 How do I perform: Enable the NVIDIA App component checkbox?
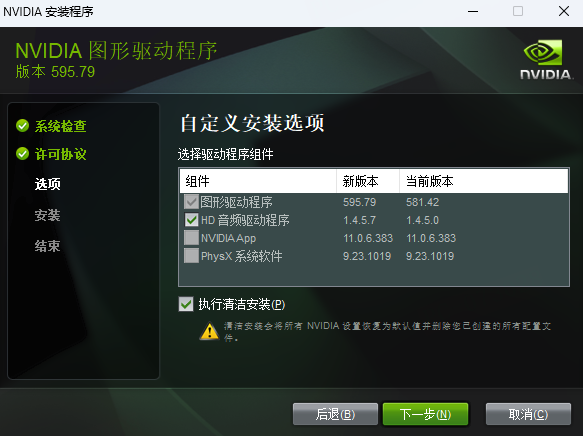click(x=191, y=238)
